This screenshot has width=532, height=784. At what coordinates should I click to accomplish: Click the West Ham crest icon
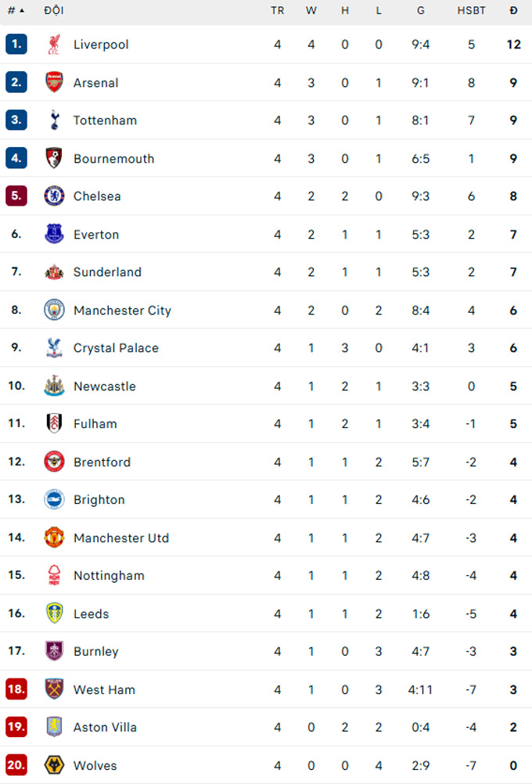[x=54, y=689]
